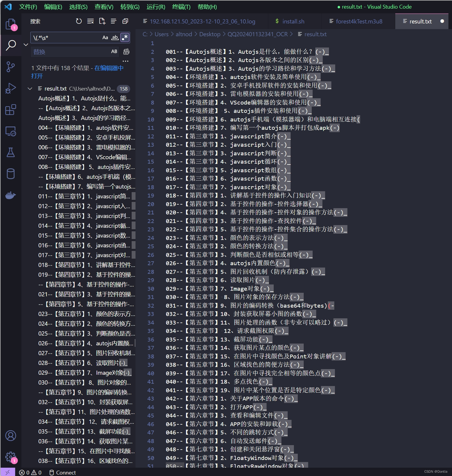Open the Explorer view in activity bar
Screen dimensions: 452x476
point(11,24)
